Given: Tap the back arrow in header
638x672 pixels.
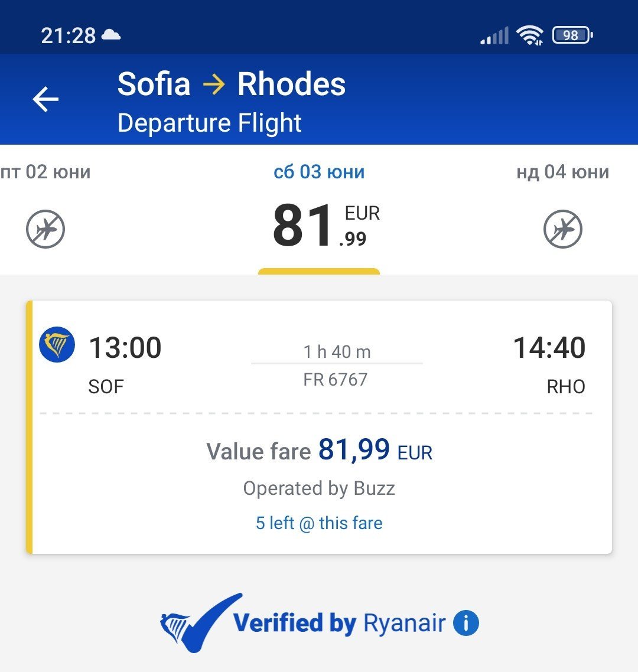Looking at the screenshot, I should [x=45, y=99].
